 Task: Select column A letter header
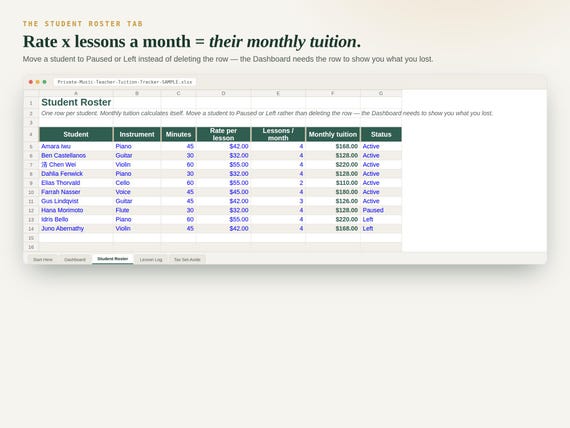(76, 93)
